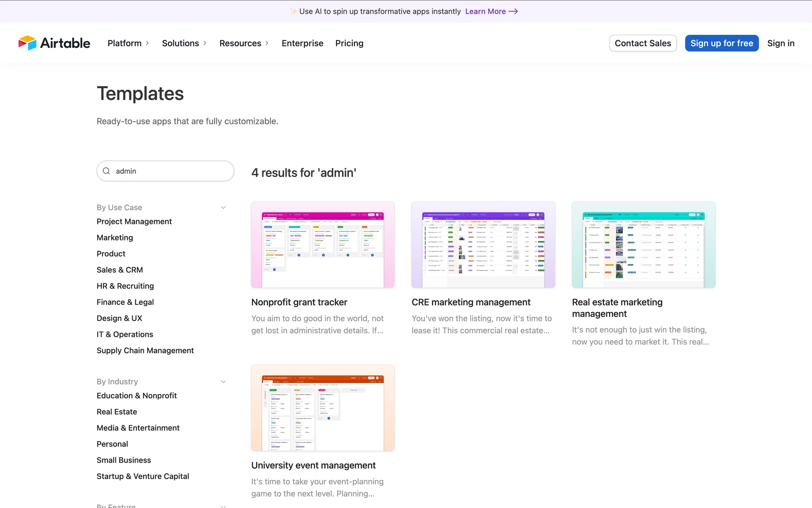Viewport: 812px width, 508px height.
Task: Click Sign up for free
Action: pos(721,43)
